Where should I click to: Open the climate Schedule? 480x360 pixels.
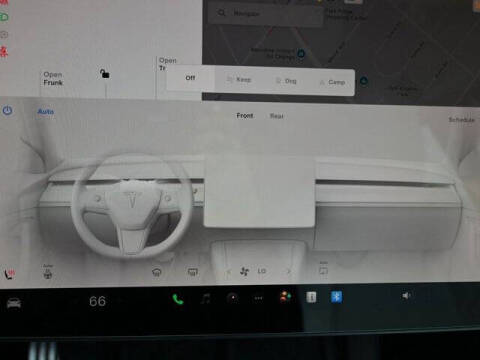click(x=462, y=120)
